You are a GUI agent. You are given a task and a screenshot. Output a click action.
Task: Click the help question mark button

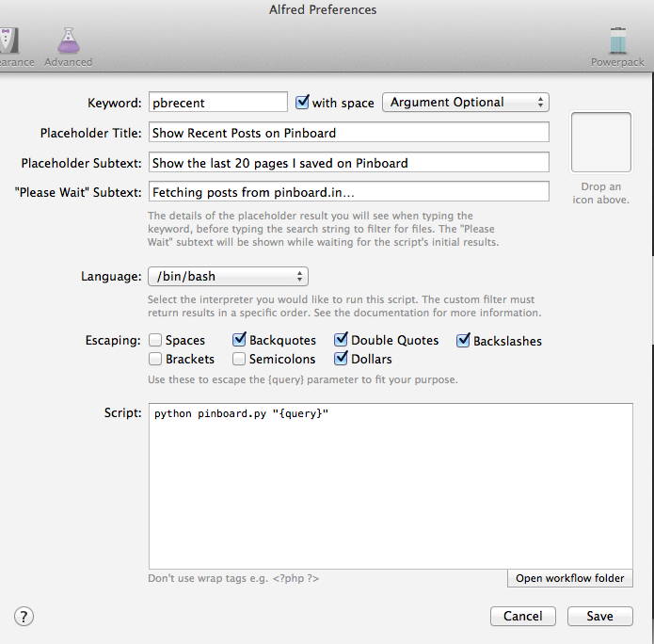24,617
